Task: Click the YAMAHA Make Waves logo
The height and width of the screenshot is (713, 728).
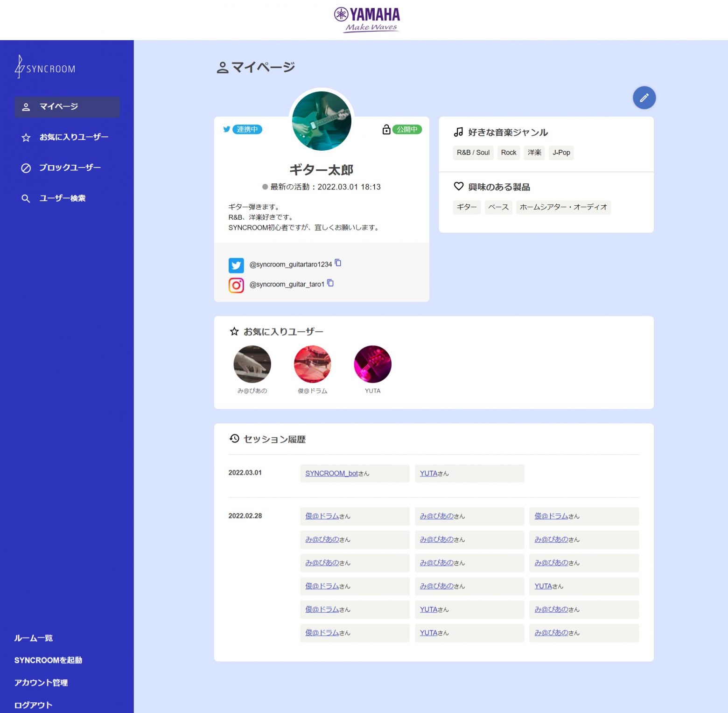Action: (x=367, y=20)
